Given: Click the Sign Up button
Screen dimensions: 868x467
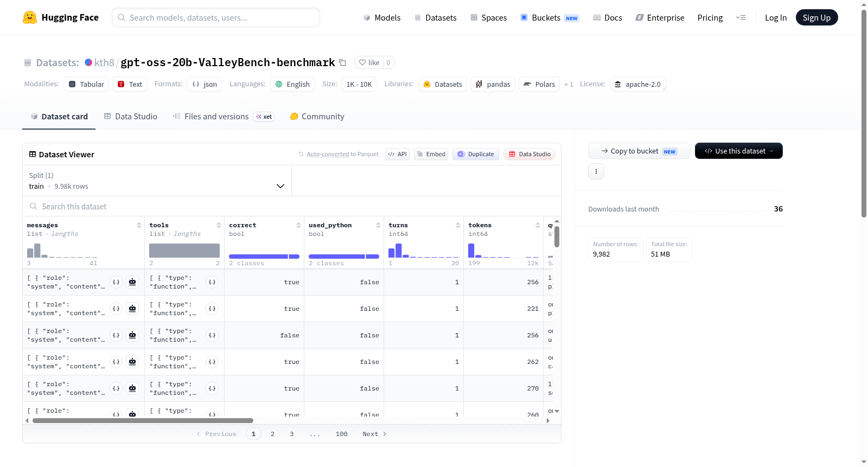Looking at the screenshot, I should click(816, 17).
